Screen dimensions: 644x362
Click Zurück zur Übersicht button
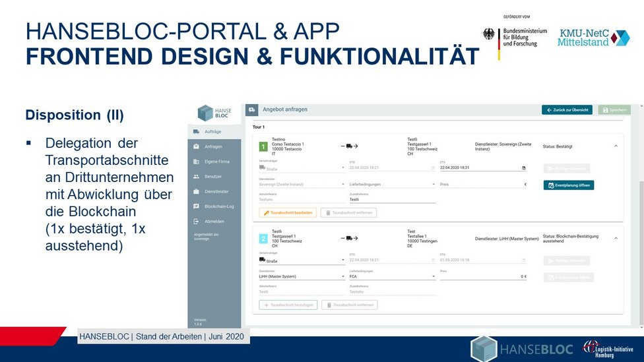point(567,110)
